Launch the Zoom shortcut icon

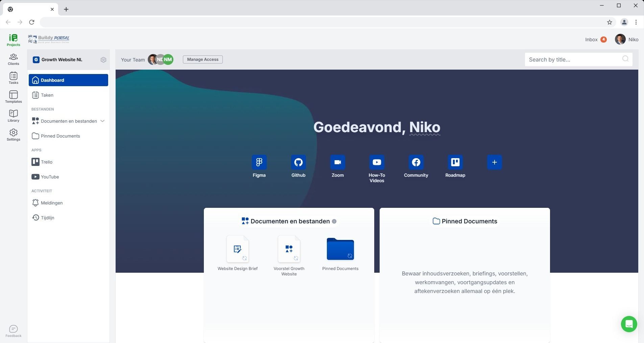pyautogui.click(x=337, y=162)
